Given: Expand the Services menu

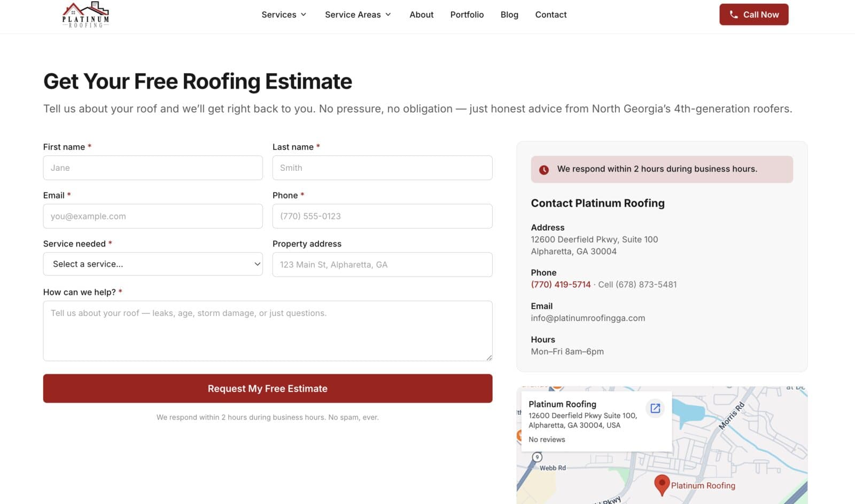Looking at the screenshot, I should point(284,14).
